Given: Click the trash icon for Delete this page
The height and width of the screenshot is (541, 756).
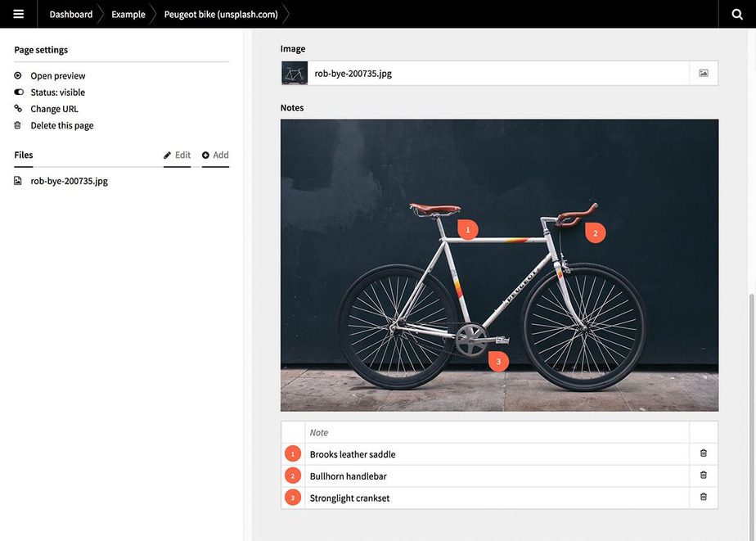Looking at the screenshot, I should click(x=18, y=125).
